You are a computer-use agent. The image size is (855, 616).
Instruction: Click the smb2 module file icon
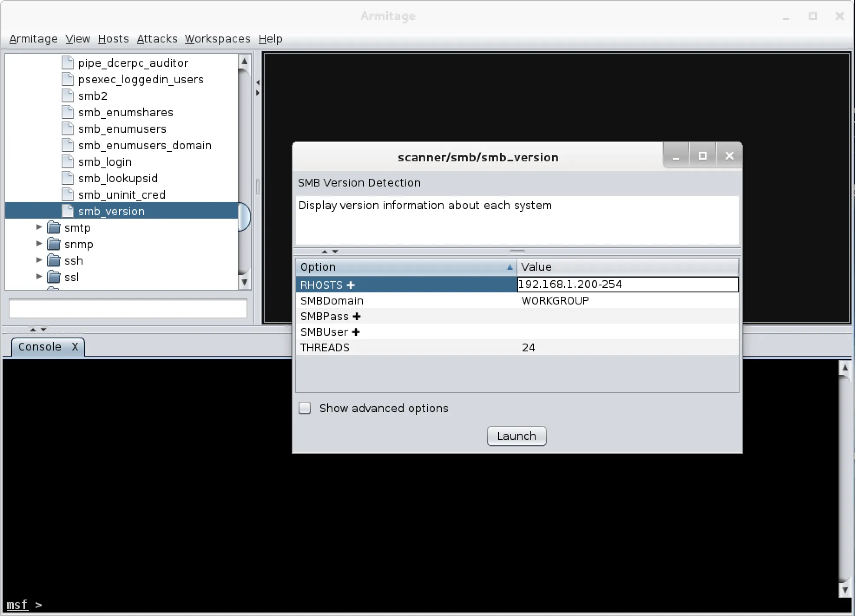(68, 96)
